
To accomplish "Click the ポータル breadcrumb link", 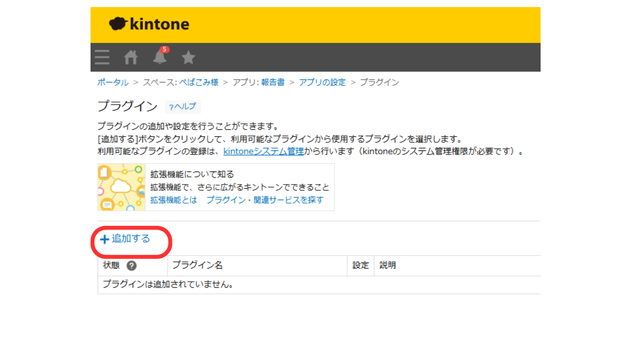I will [x=113, y=82].
